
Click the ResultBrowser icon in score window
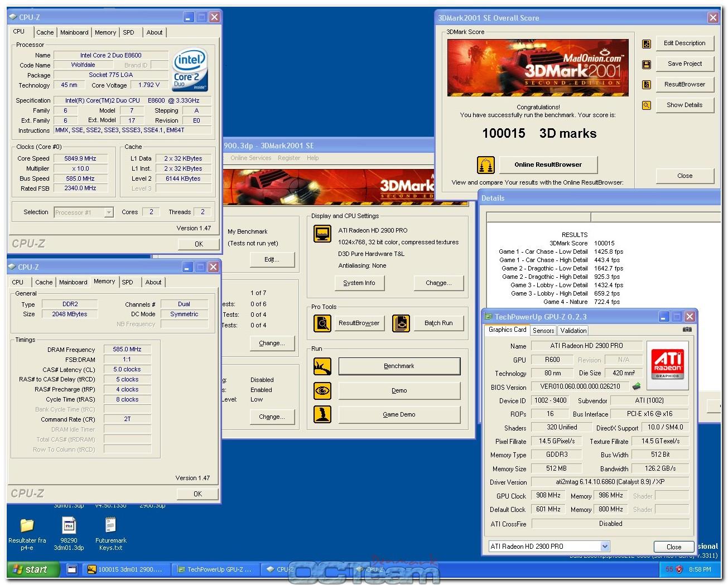tap(647, 85)
